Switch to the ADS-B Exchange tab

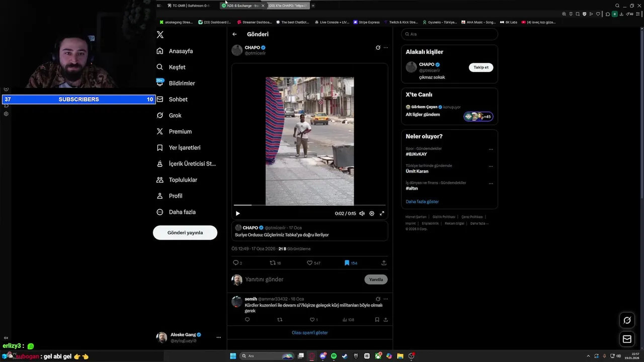[x=243, y=6]
